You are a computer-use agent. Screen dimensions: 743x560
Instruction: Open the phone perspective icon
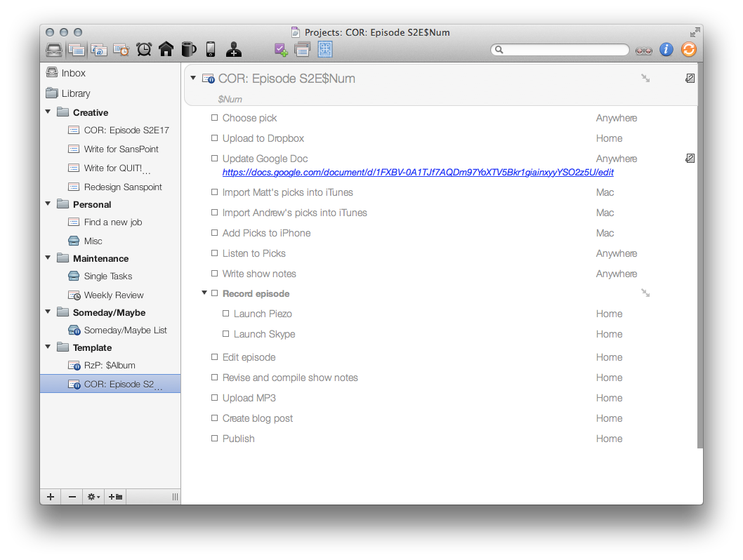(211, 49)
